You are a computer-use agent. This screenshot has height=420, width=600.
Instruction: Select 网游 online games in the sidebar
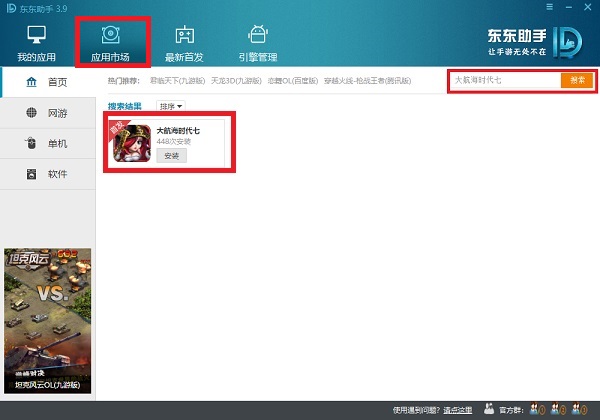tap(48, 113)
